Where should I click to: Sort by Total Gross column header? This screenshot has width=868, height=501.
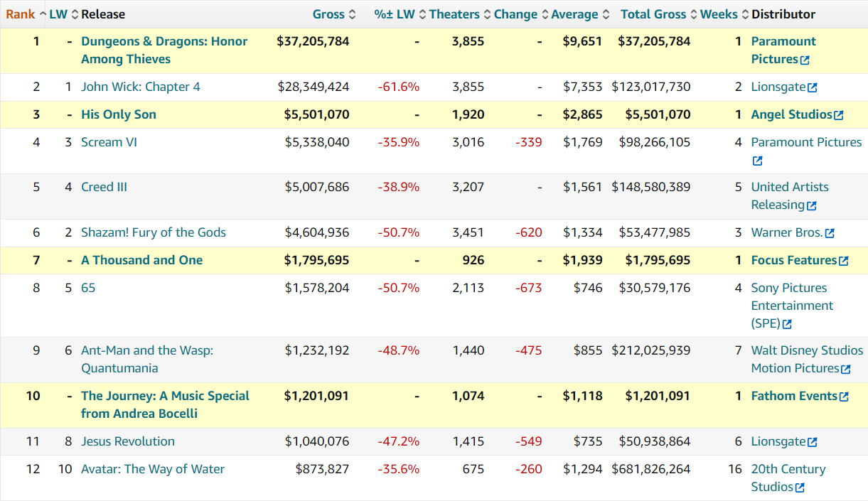pos(659,14)
